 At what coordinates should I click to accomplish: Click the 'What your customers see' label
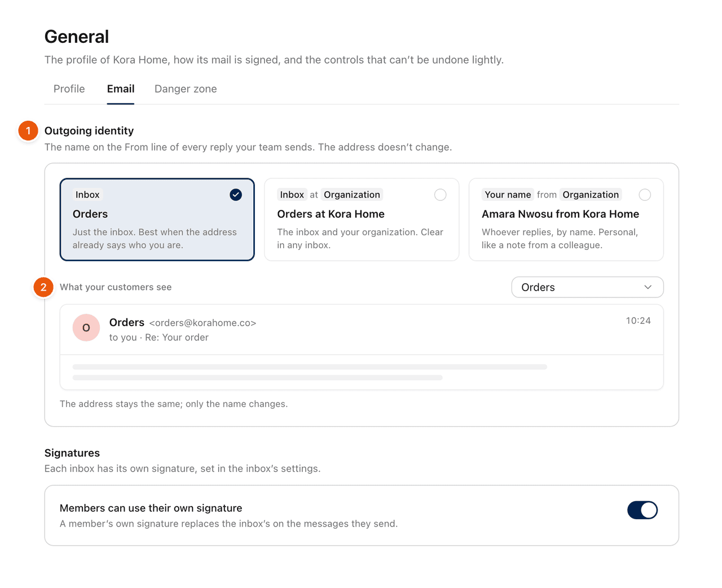click(116, 287)
